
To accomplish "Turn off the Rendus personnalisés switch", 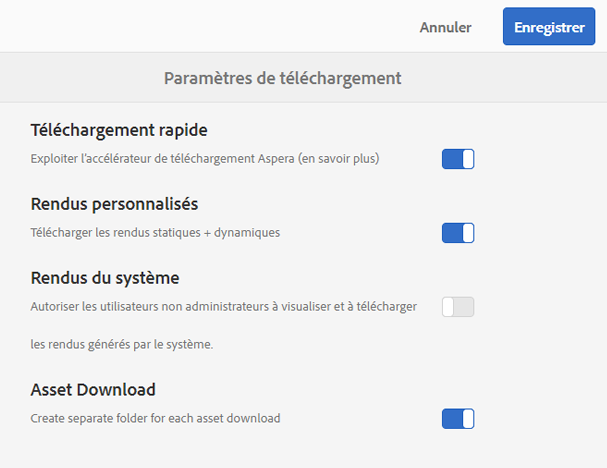I will point(458,233).
